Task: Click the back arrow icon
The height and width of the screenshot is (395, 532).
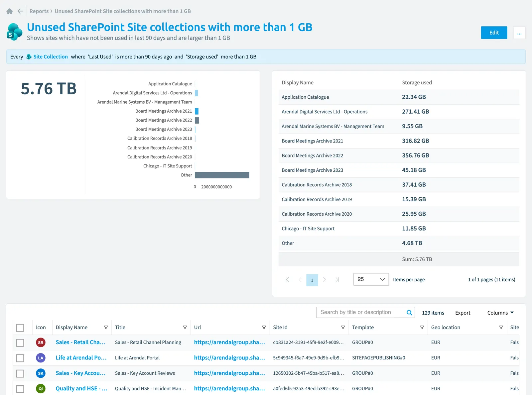Action: (x=20, y=11)
